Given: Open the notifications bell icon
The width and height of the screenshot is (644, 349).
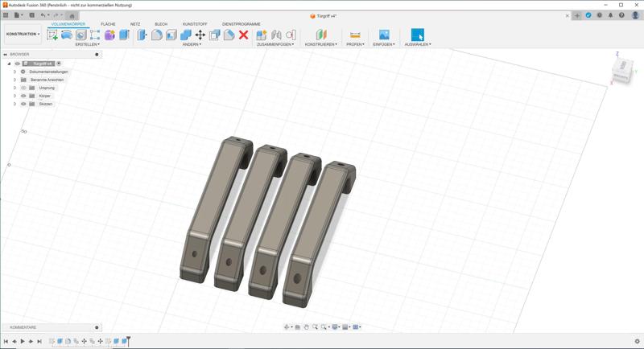Looking at the screenshot, I should click(x=610, y=15).
